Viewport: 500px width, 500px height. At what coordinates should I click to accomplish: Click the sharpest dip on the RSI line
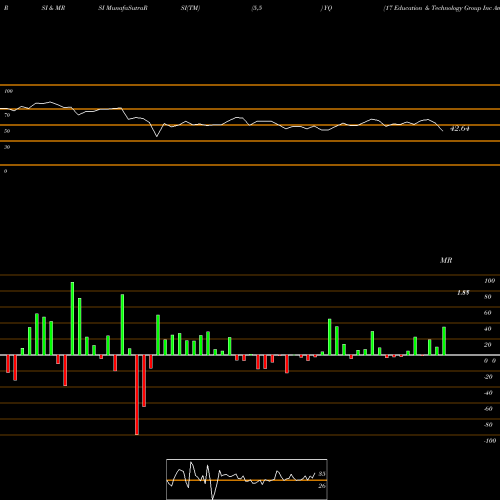[x=157, y=136]
